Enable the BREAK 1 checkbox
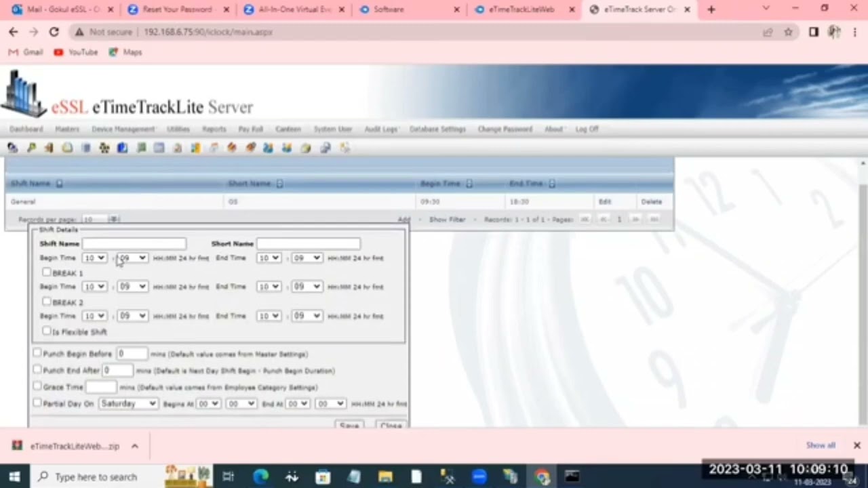Image resolution: width=868 pixels, height=488 pixels. [x=46, y=272]
